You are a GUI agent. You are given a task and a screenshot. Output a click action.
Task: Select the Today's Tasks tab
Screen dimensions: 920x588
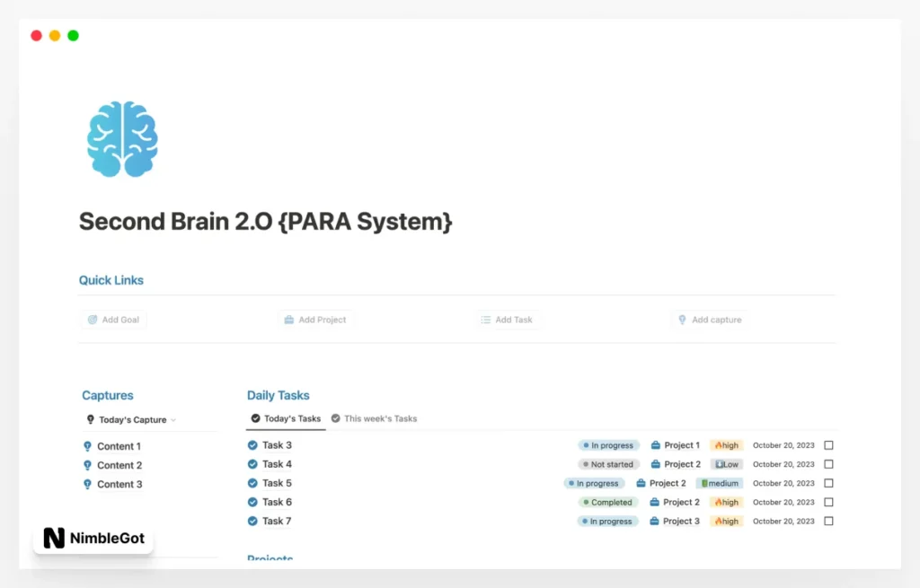(x=286, y=418)
